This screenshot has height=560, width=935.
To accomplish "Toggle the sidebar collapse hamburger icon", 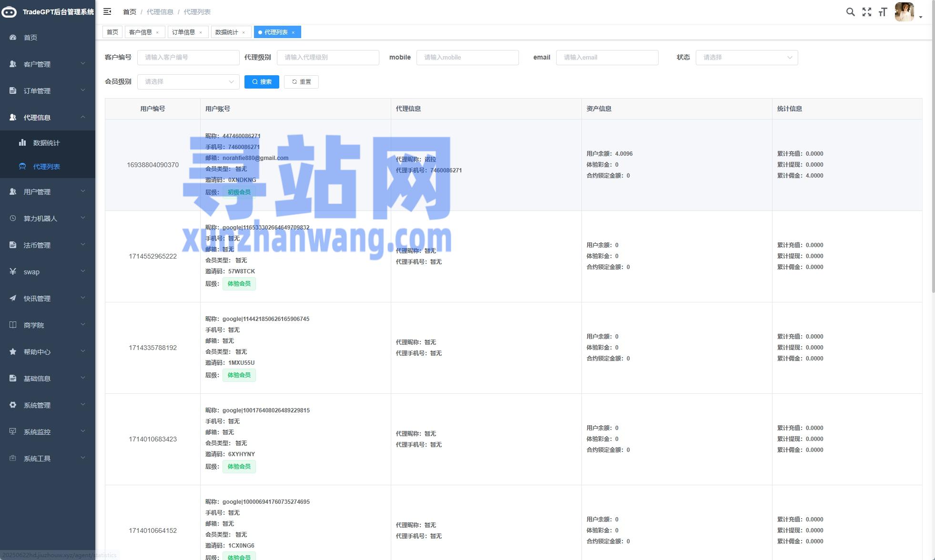I will [x=107, y=11].
